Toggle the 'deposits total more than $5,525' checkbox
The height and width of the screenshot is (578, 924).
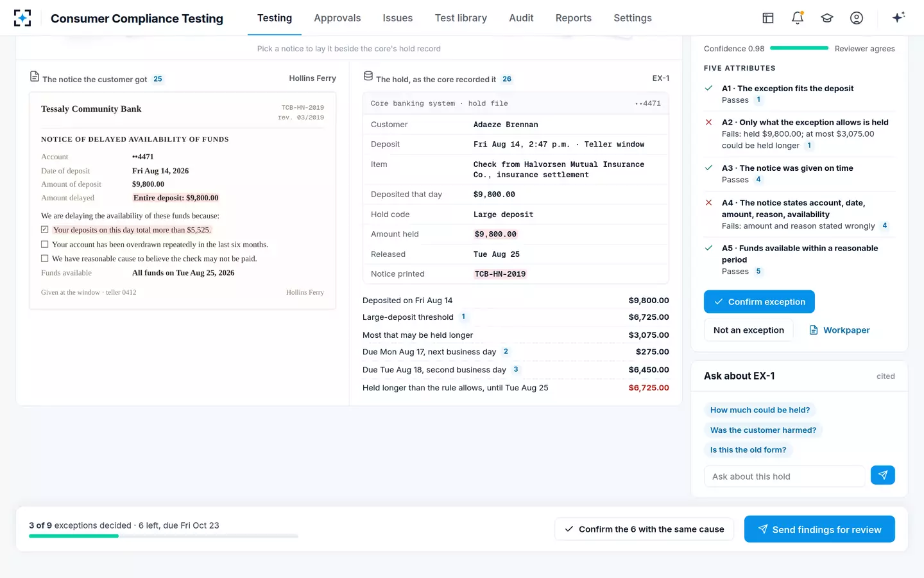coord(45,229)
